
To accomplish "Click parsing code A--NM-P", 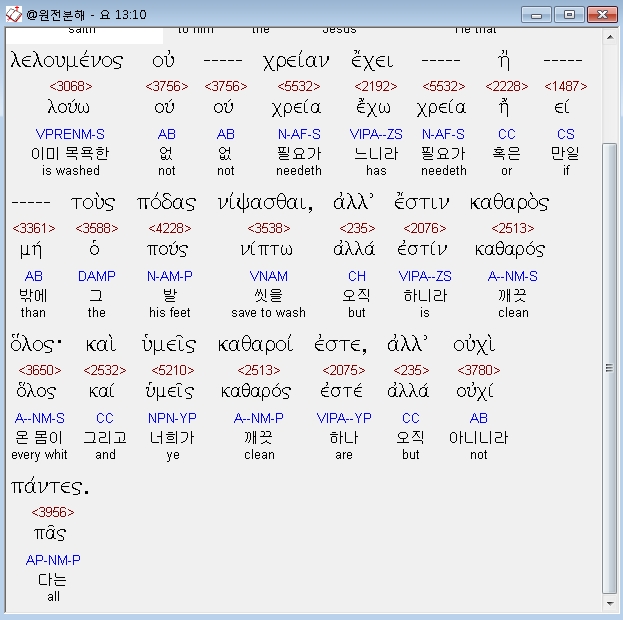I will (259, 418).
